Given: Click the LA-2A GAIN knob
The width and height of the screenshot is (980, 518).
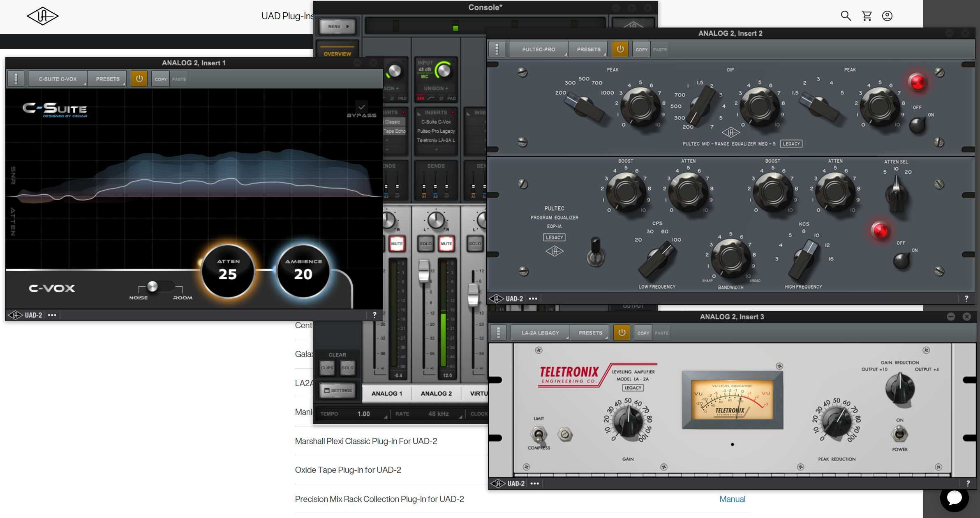Looking at the screenshot, I should point(628,422).
